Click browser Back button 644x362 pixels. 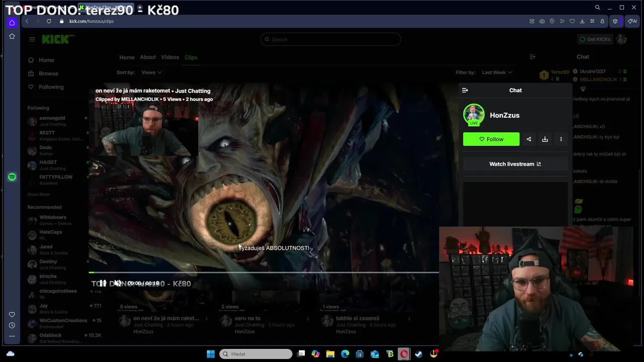pyautogui.click(x=27, y=21)
